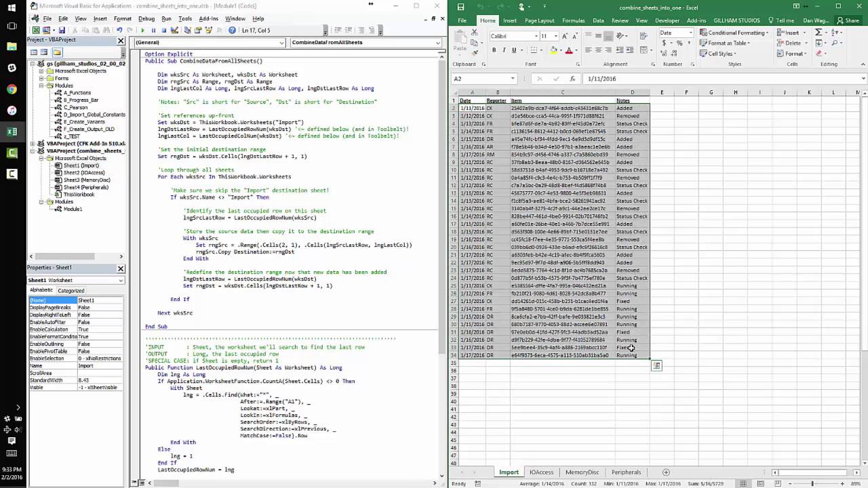
Task: Open the font color swatch picker
Action: 576,51
